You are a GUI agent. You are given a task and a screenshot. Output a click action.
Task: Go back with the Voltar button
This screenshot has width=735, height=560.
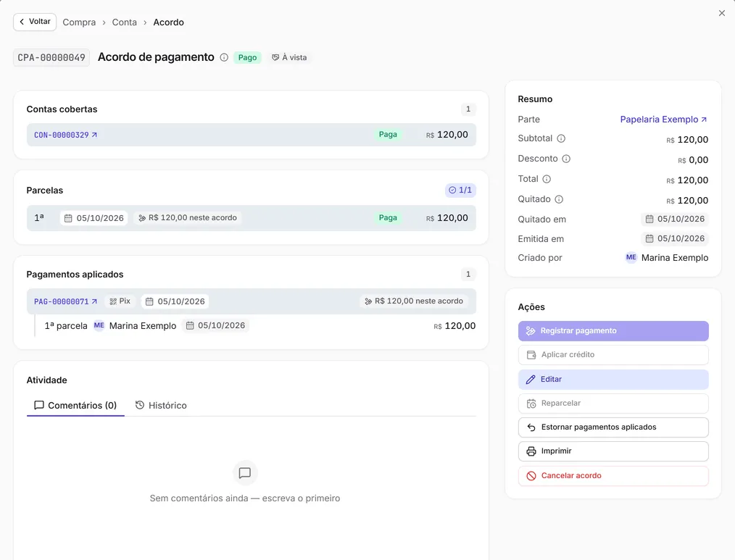click(x=35, y=22)
